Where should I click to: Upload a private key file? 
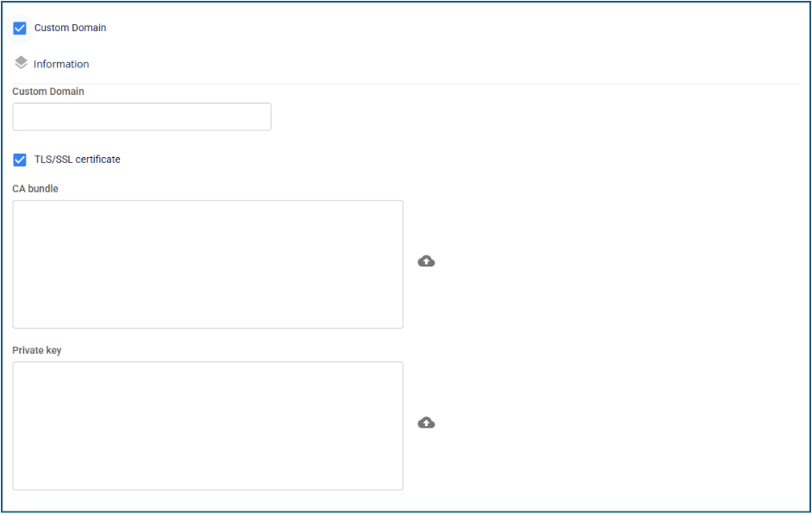(x=426, y=423)
